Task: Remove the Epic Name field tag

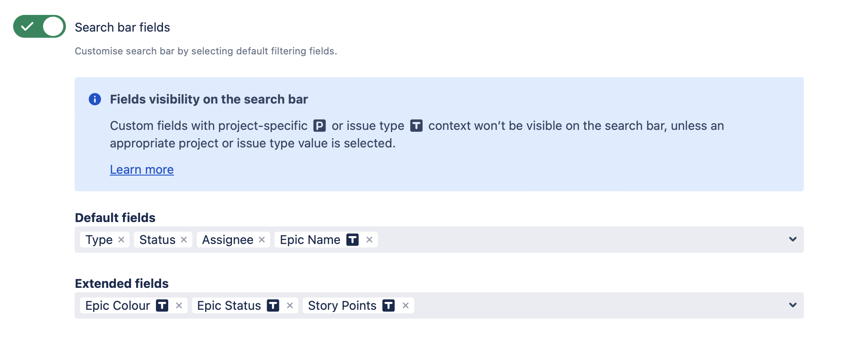Action: [x=369, y=240]
